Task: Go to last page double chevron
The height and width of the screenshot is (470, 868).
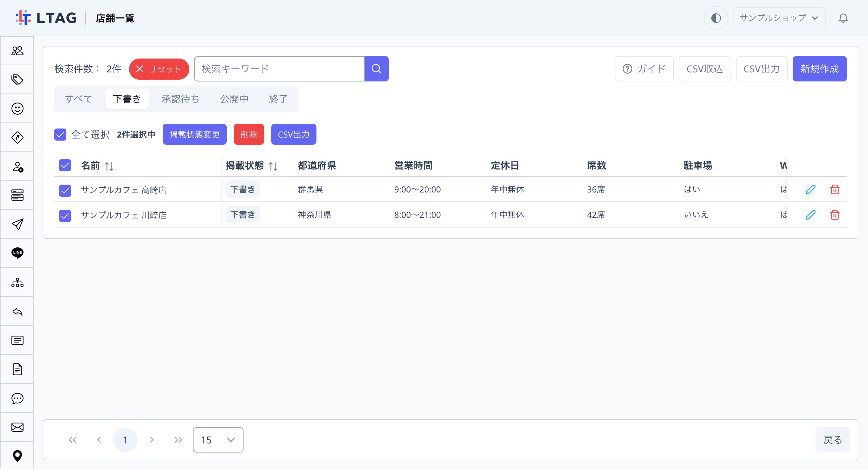Action: 178,440
